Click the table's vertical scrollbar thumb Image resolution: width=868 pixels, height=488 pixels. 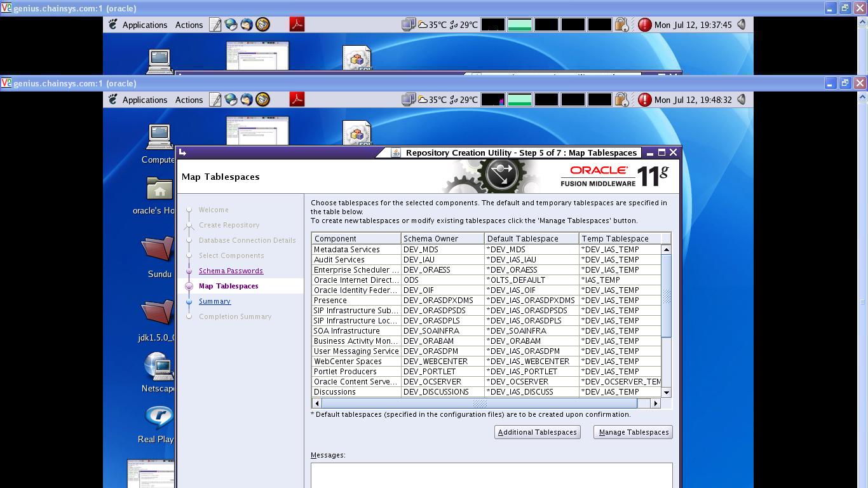[x=667, y=296]
